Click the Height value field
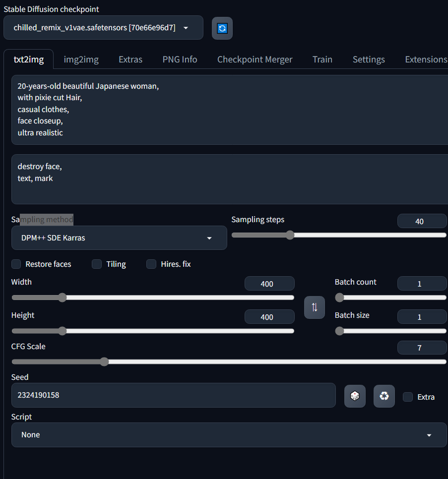448x479 pixels. tap(269, 317)
